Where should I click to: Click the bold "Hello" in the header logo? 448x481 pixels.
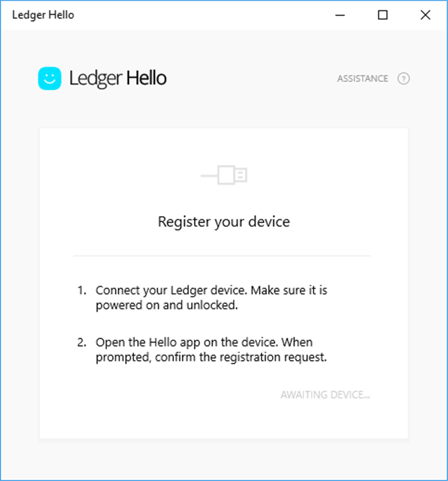point(146,78)
